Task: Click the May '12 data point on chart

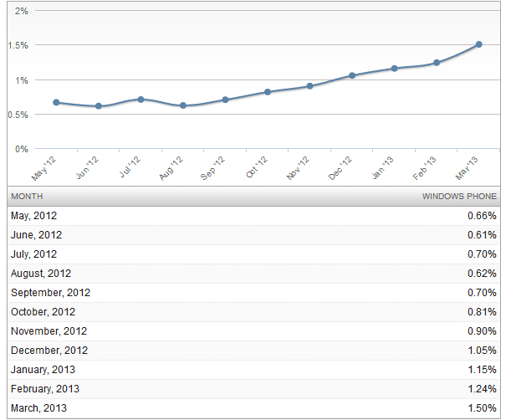Action: click(56, 102)
